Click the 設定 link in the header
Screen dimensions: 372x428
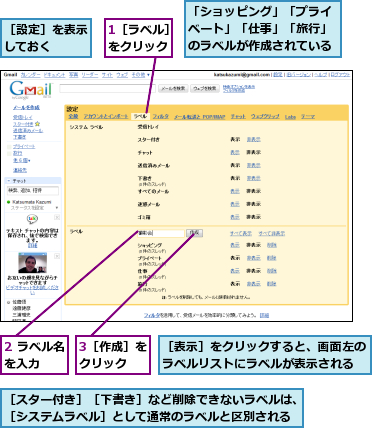pos(278,75)
